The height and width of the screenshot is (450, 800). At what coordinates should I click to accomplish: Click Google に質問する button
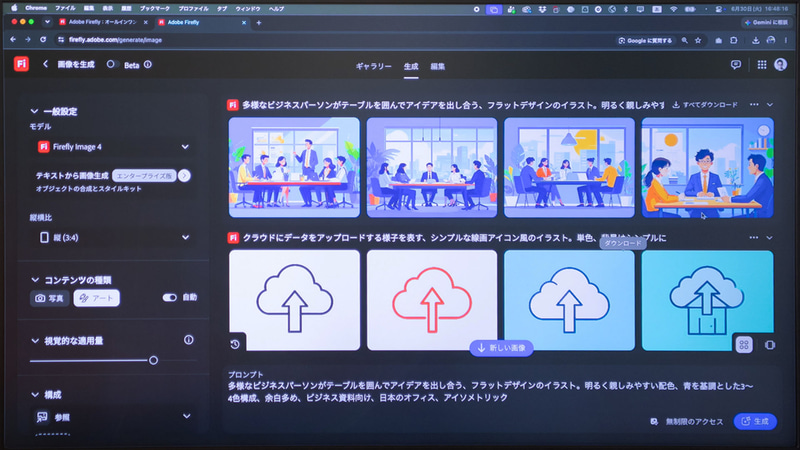645,40
